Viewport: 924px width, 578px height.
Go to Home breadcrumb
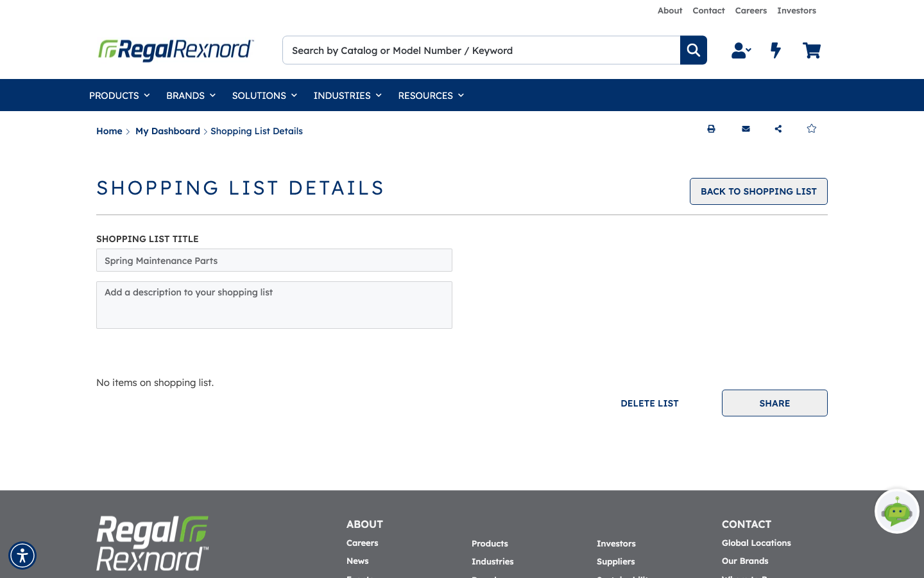click(x=109, y=131)
